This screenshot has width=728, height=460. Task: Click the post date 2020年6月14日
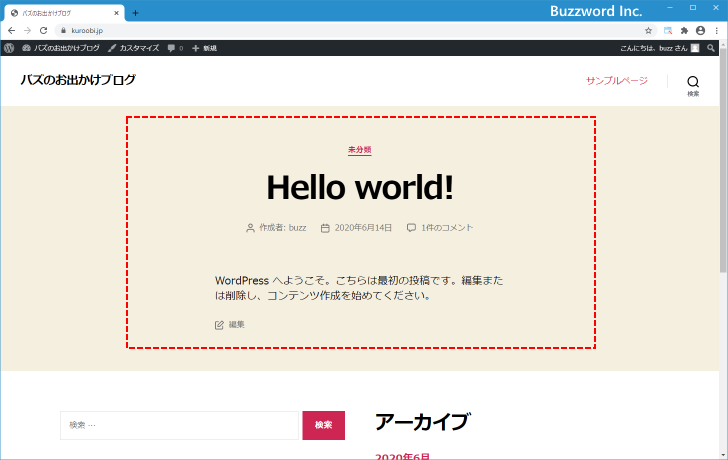pyautogui.click(x=363, y=227)
